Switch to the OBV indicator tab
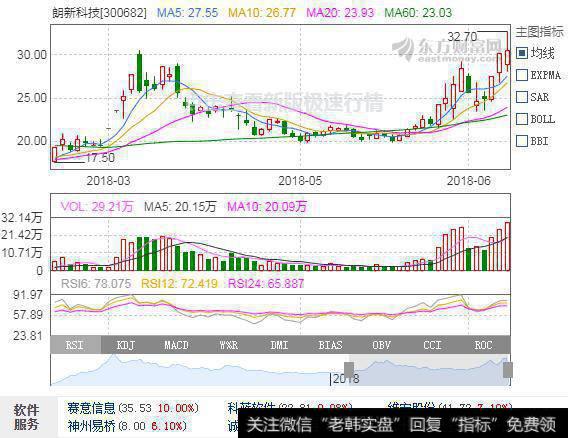The height and width of the screenshot is (438, 568). 381,345
